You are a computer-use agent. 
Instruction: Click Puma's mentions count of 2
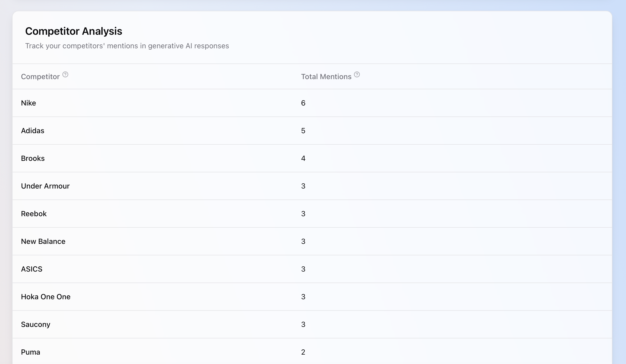303,352
